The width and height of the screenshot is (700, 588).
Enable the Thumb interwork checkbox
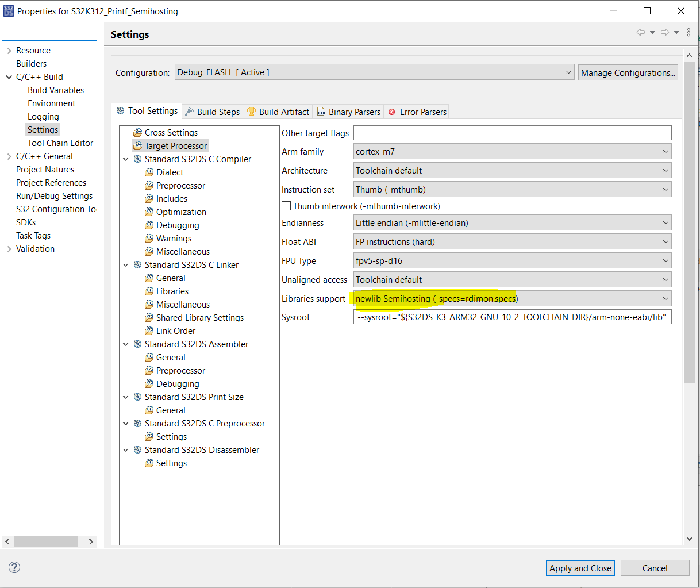[x=286, y=206]
